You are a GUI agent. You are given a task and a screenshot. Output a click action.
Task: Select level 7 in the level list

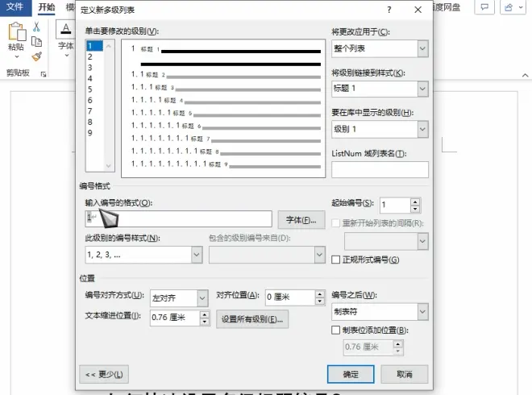pyautogui.click(x=94, y=111)
